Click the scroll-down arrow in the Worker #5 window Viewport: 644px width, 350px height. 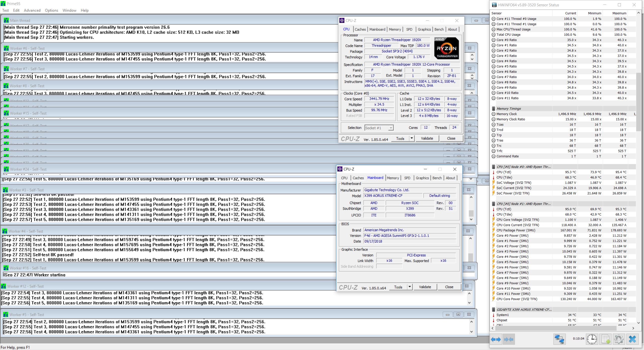click(x=471, y=332)
